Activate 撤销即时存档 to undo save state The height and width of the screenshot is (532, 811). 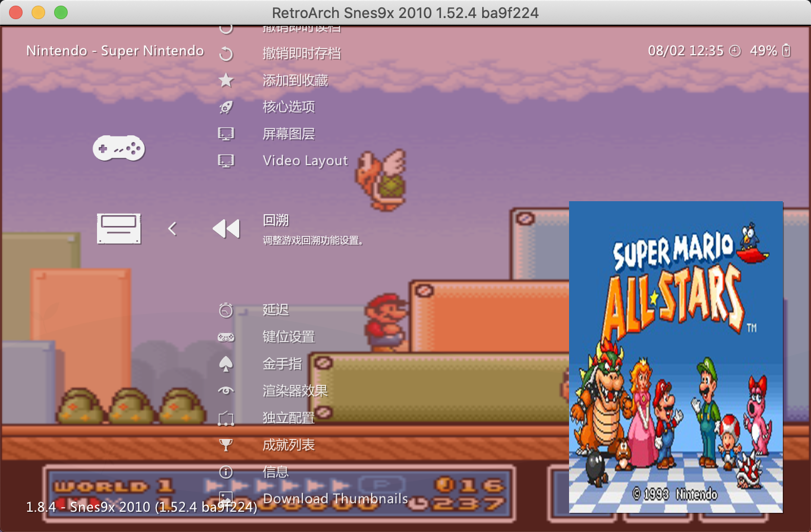(x=301, y=53)
